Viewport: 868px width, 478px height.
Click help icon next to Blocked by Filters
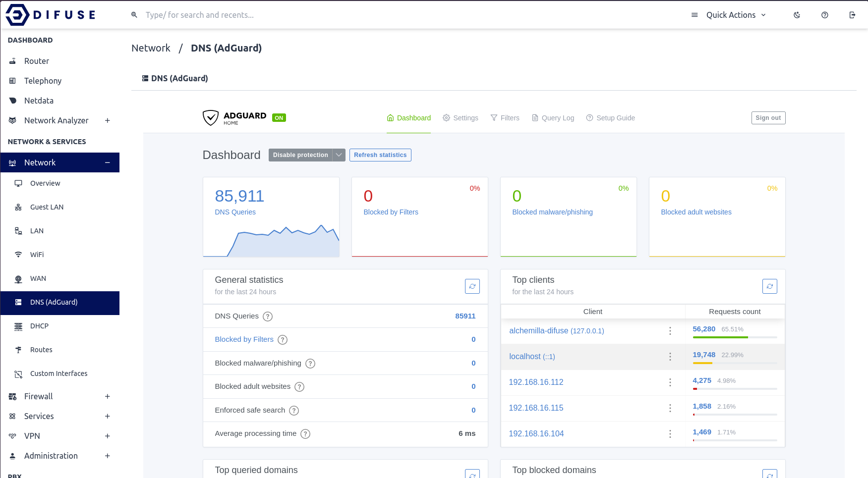283,340
